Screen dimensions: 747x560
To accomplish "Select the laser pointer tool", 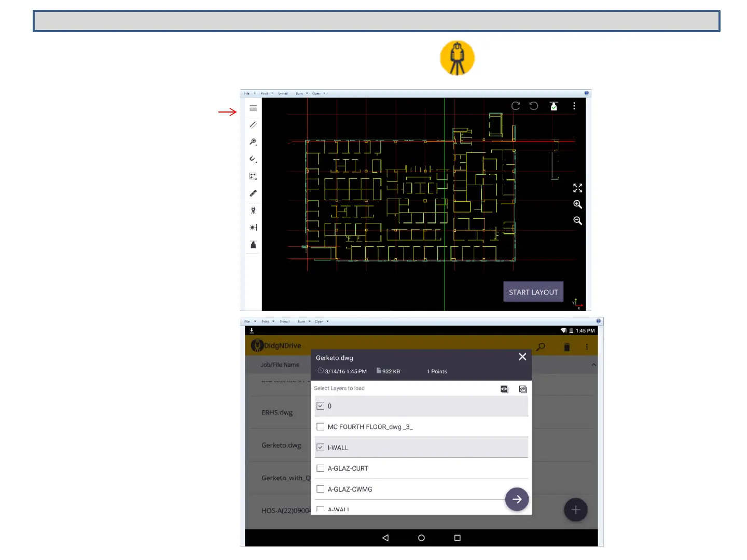I will tap(253, 228).
